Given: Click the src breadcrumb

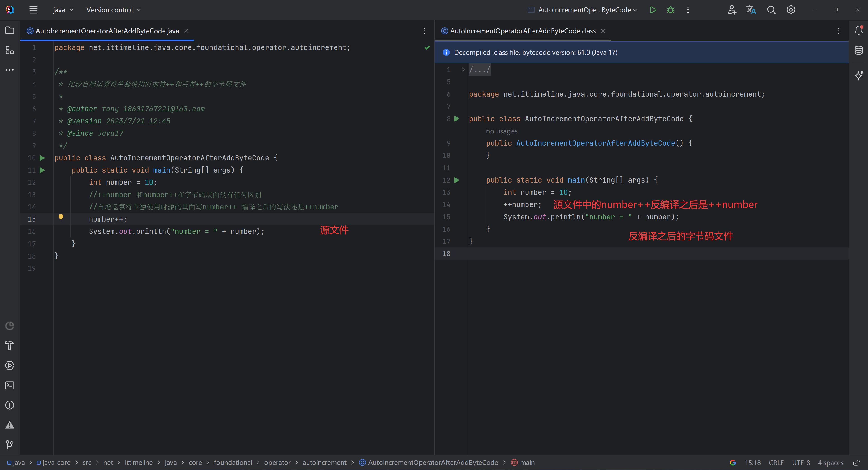Looking at the screenshot, I should coord(87,463).
